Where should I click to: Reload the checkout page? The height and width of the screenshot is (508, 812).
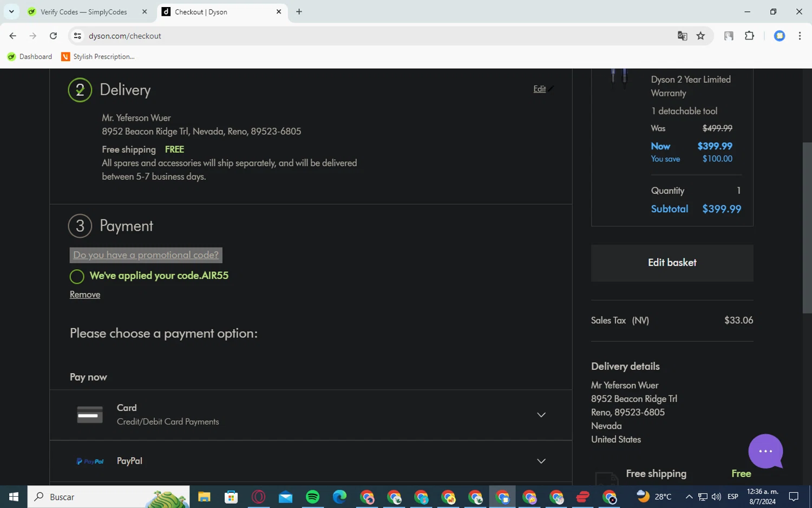53,36
